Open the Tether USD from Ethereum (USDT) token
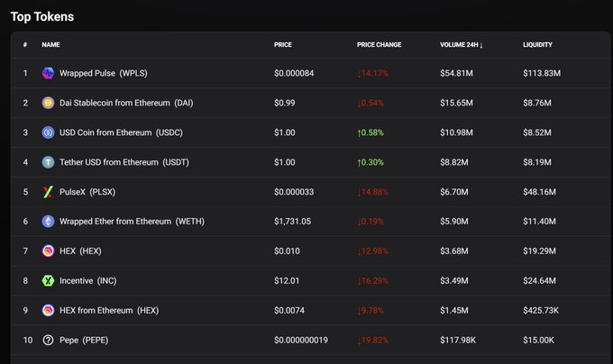613x364 pixels. pyautogui.click(x=124, y=162)
